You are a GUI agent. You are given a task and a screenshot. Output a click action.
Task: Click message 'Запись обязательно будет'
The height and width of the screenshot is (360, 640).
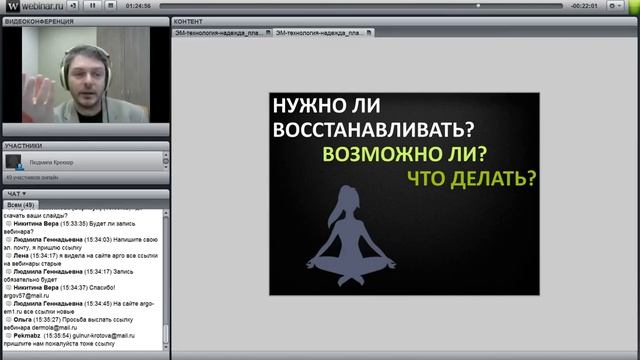click(x=69, y=276)
